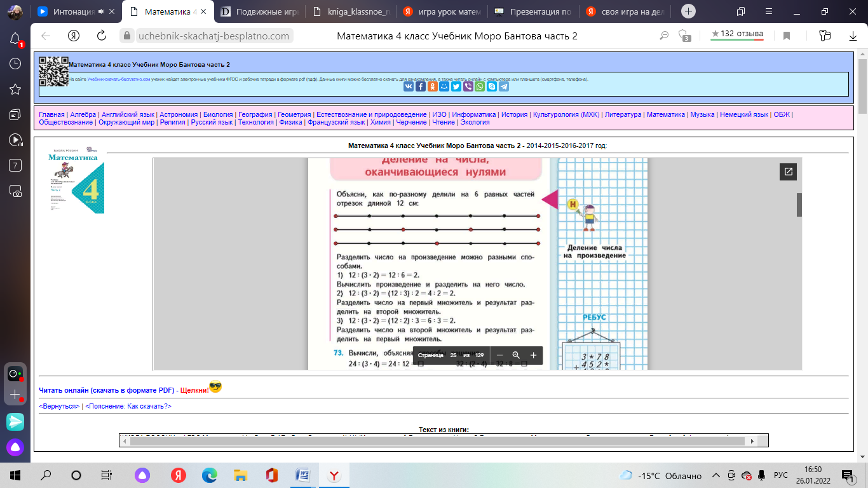The width and height of the screenshot is (868, 488).
Task: Switch to Презентация tab
Action: point(532,11)
